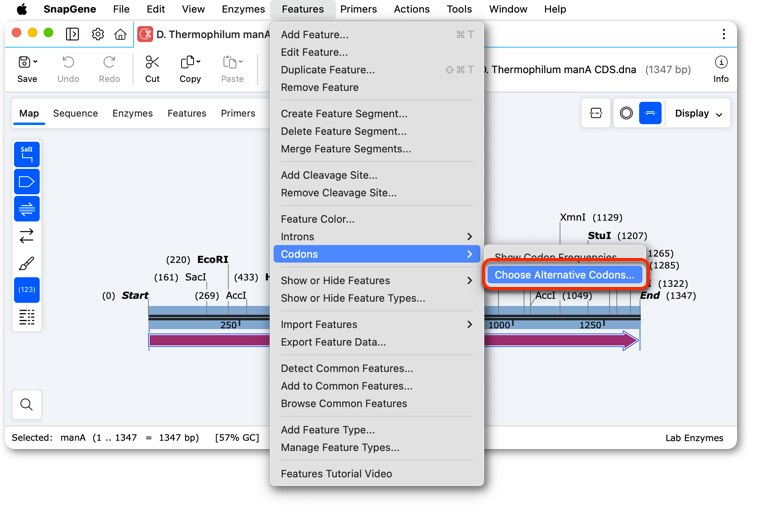Switch to the Enzymes tab
762x519 pixels.
click(x=132, y=113)
